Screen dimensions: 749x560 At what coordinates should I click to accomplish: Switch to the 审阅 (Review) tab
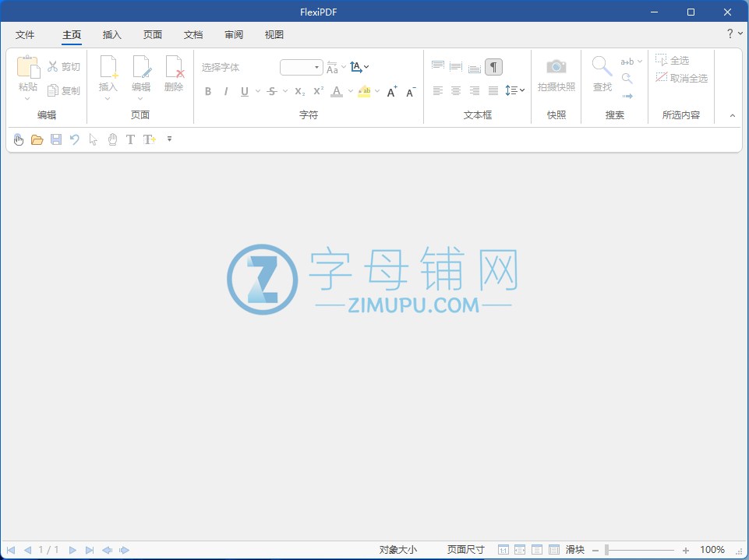(x=234, y=34)
